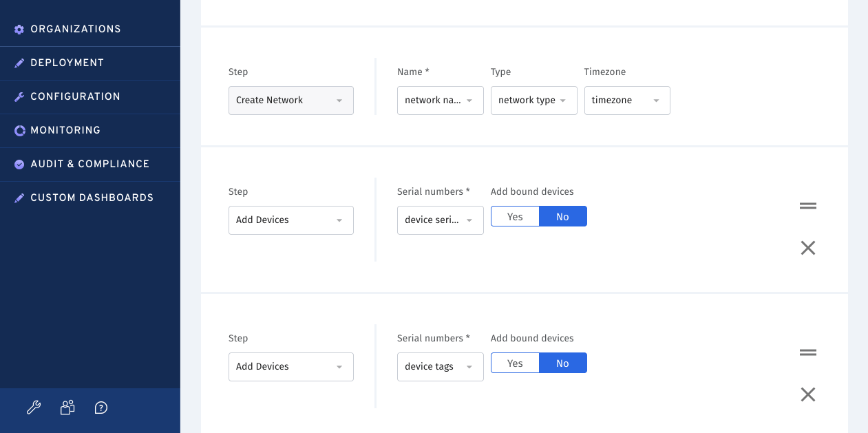Viewport: 868px width, 433px height.
Task: Enable Yes for bound devices on first Add Devices step
Action: (x=515, y=215)
